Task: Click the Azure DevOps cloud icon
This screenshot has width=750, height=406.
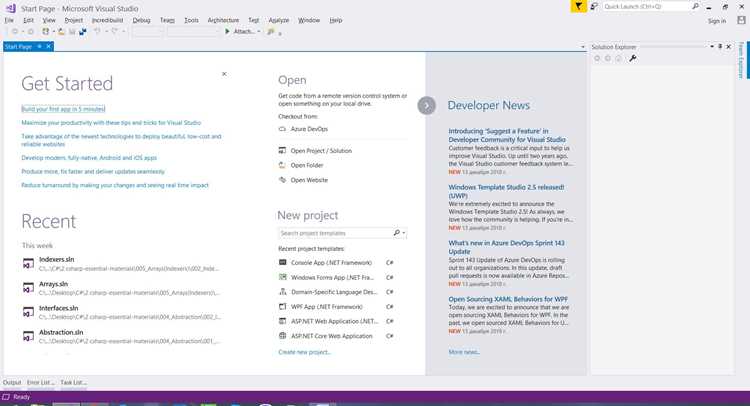Action: [x=282, y=129]
